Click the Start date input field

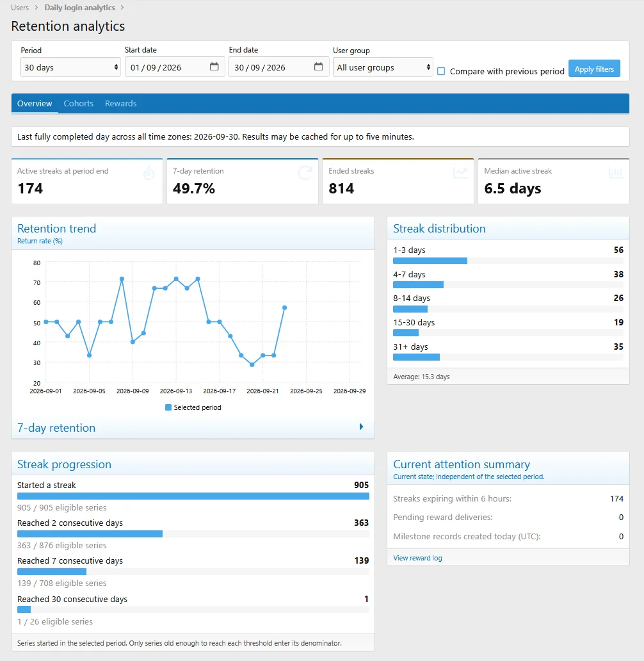pos(175,67)
